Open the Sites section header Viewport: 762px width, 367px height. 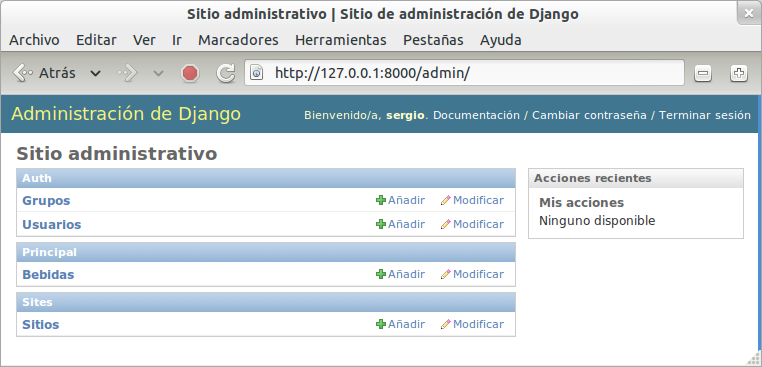37,302
